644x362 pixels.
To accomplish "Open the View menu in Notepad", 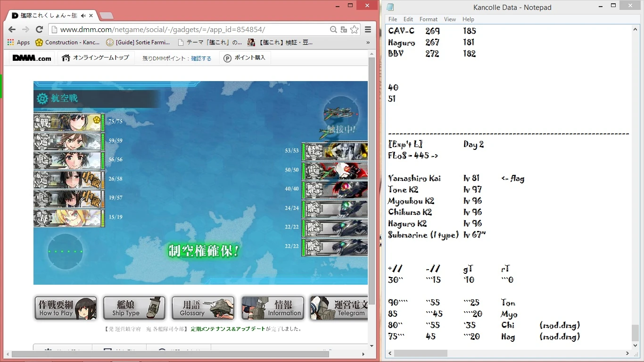I will coord(450,19).
